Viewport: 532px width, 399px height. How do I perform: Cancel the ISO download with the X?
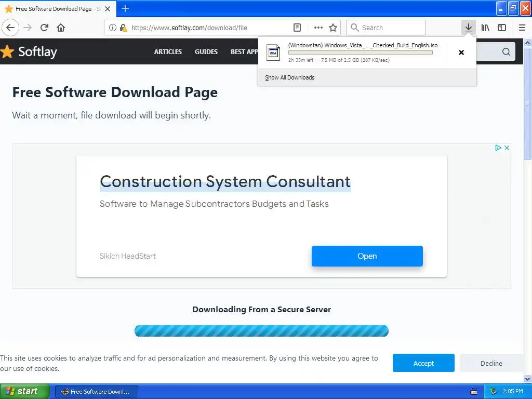pyautogui.click(x=461, y=52)
